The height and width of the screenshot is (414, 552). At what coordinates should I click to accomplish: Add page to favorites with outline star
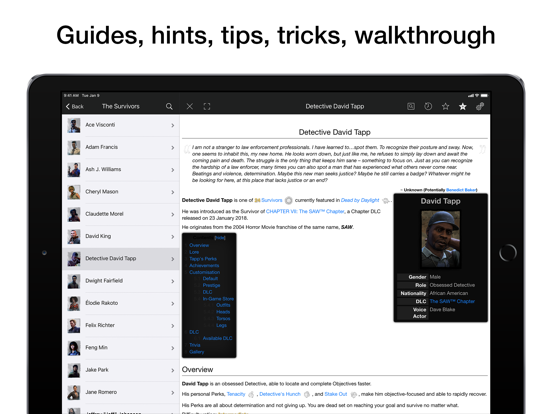(x=445, y=106)
